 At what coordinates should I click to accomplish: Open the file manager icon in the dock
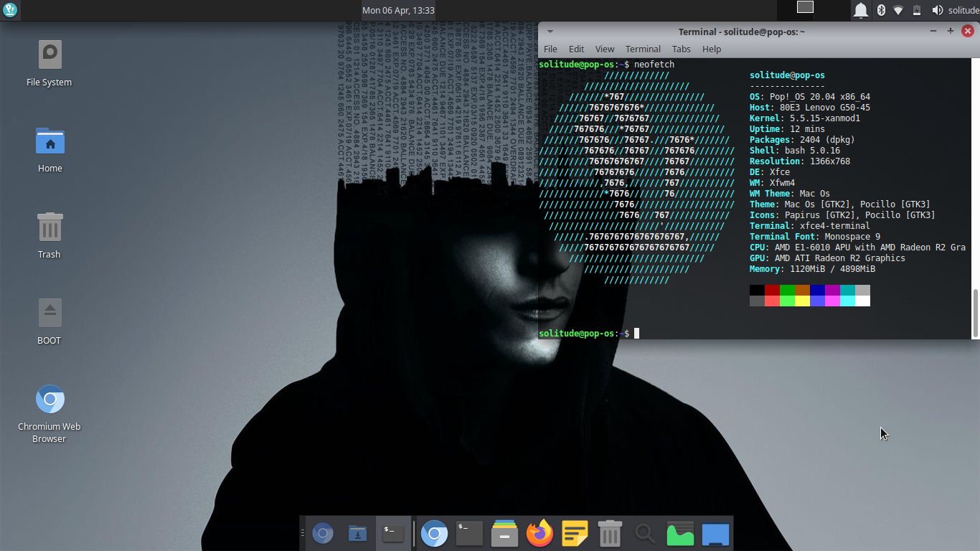click(504, 533)
